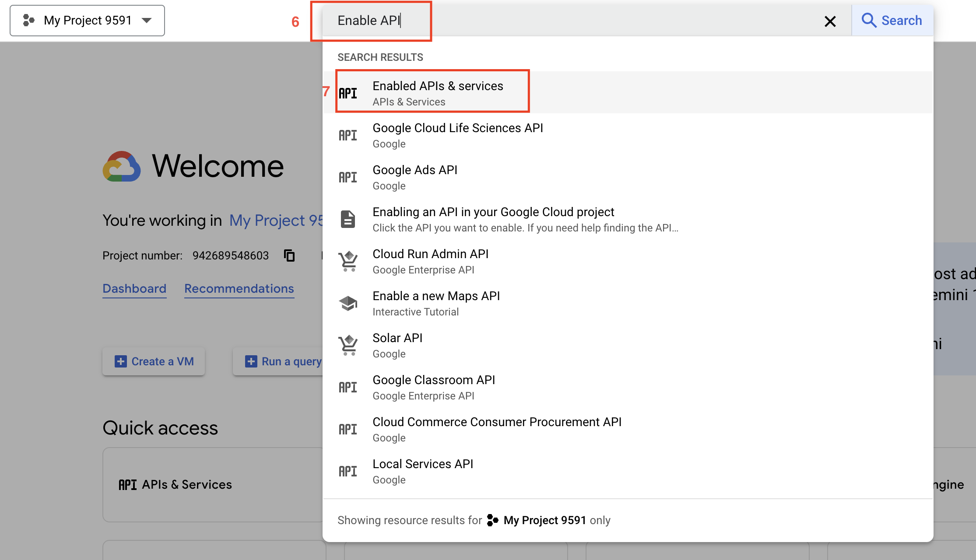Click the marketplace cart icon beside Solar API
This screenshot has width=976, height=560.
pos(348,345)
